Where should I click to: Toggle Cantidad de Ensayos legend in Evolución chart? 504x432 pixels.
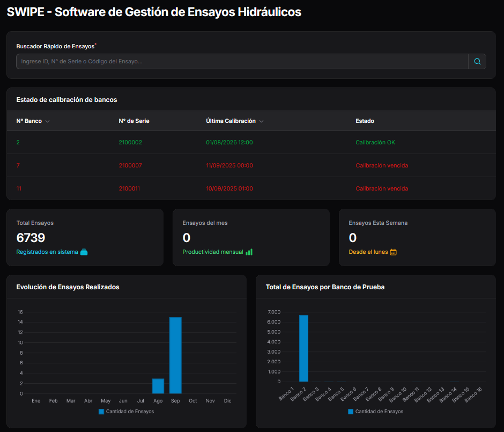click(x=127, y=412)
